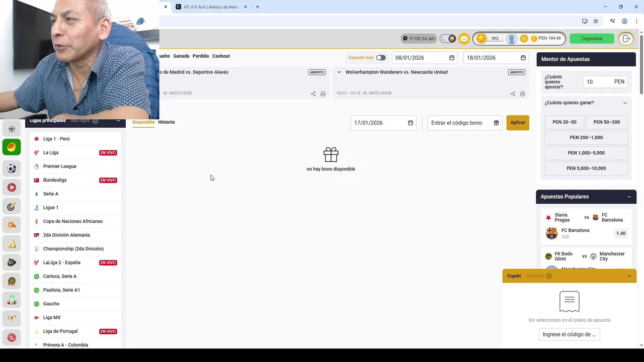Click the Ingrese el código de... button
The image size is (644, 362).
[x=569, y=334]
